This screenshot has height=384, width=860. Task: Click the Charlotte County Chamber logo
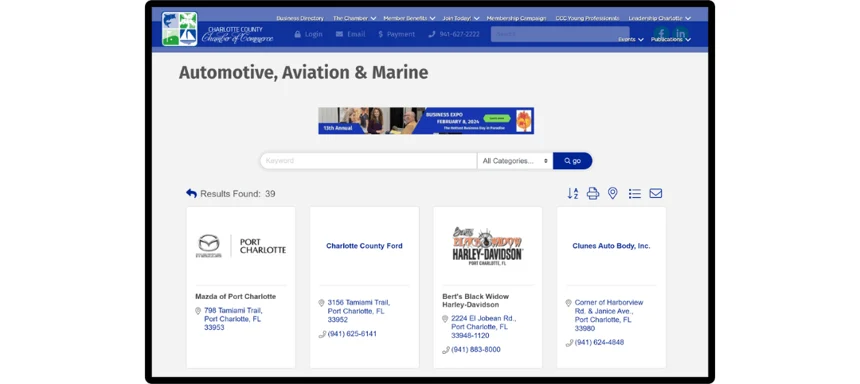click(x=218, y=29)
